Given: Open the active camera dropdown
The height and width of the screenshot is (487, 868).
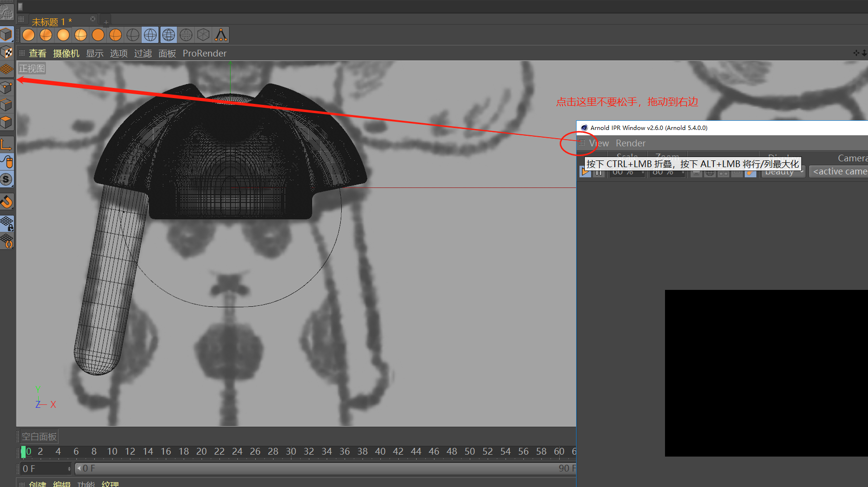Looking at the screenshot, I should [839, 172].
